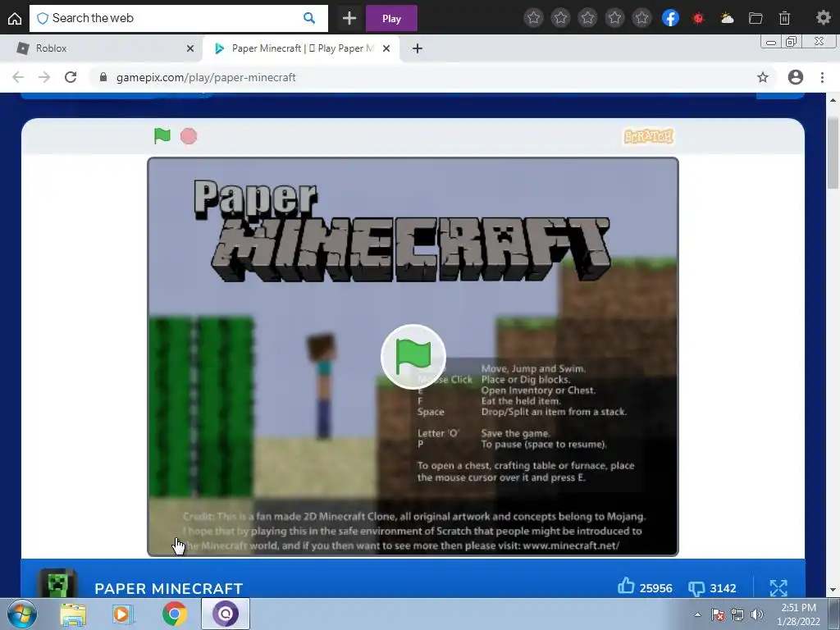The height and width of the screenshot is (630, 840).
Task: Click the Action Center flag tray icon
Action: tap(718, 614)
